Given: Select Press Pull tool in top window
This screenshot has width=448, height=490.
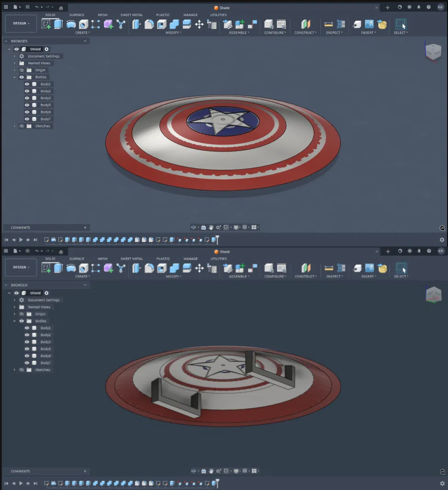Looking at the screenshot, I should click(136, 24).
